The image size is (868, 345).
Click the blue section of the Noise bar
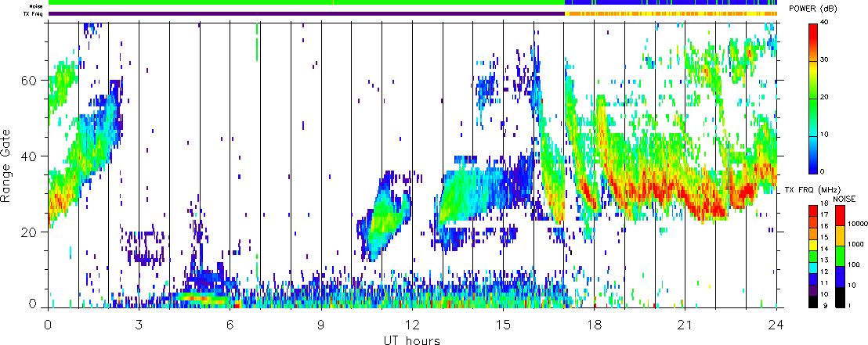(x=671, y=3)
